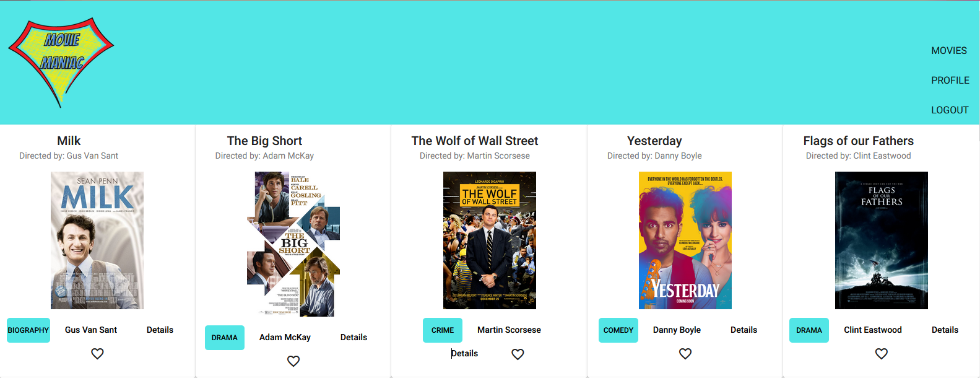Click the Martin Scorsese director button
The height and width of the screenshot is (378, 980).
click(509, 330)
